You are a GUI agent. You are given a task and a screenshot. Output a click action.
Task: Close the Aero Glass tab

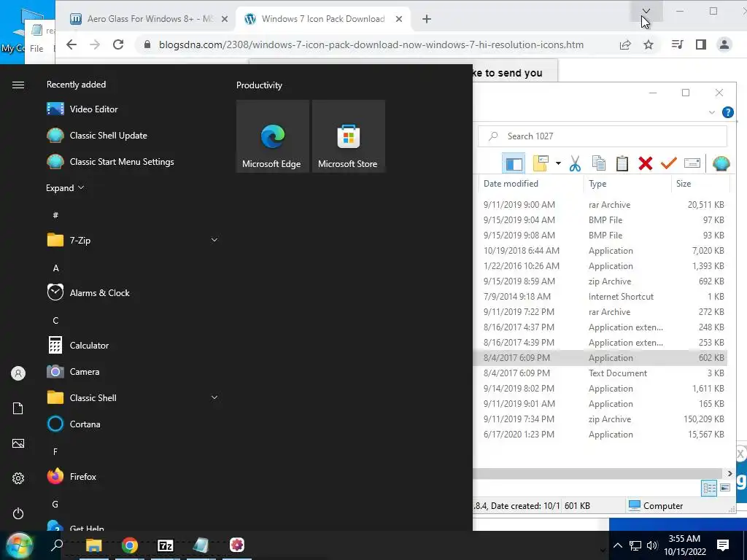[225, 19]
